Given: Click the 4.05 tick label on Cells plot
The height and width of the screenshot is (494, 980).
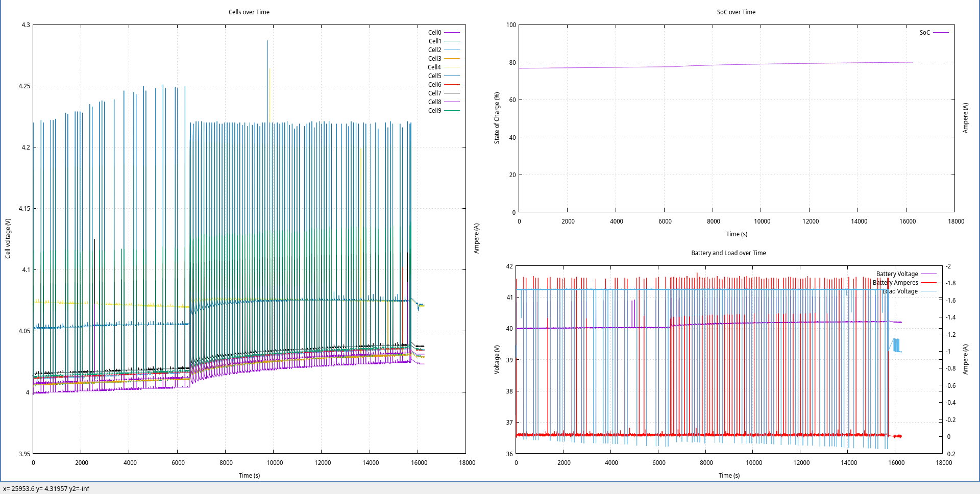Looking at the screenshot, I should pos(24,331).
